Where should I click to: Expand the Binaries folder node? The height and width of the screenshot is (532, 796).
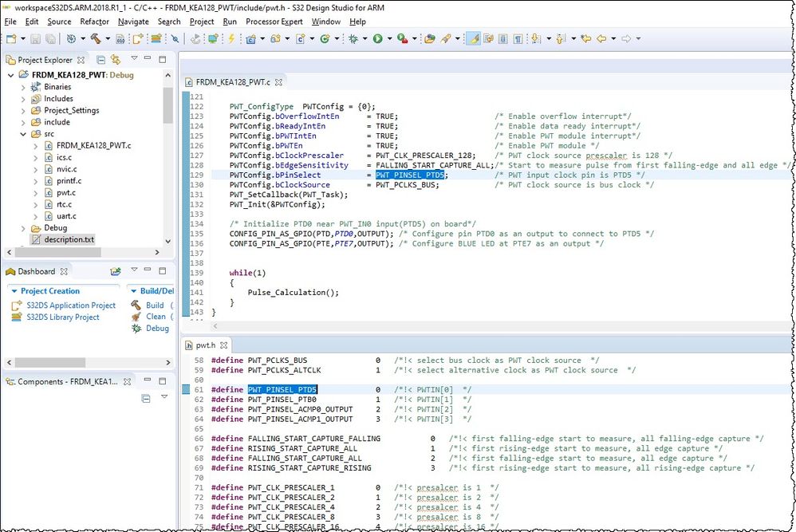[x=23, y=87]
